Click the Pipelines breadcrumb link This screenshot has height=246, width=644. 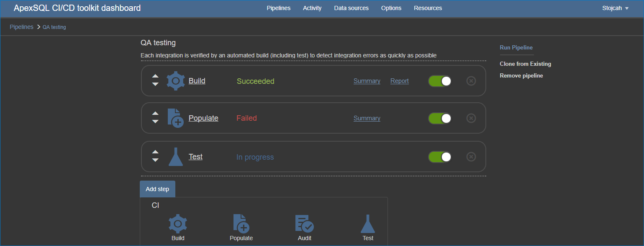21,27
